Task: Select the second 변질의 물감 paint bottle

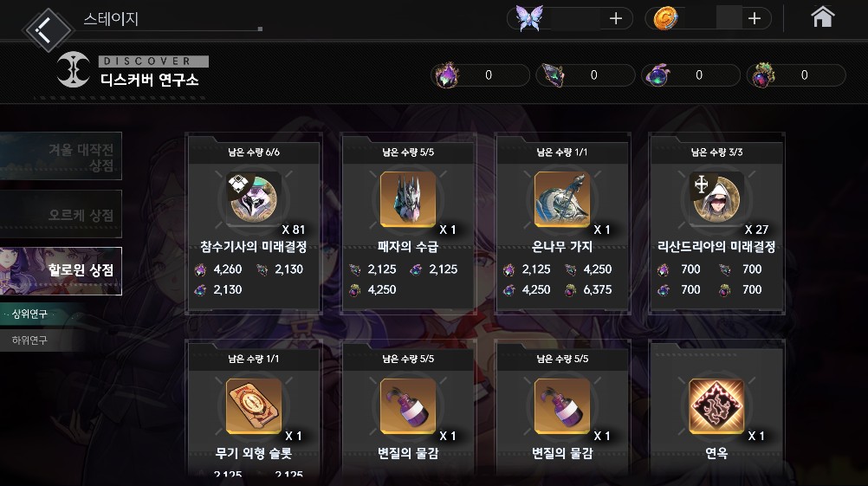Action: pyautogui.click(x=562, y=406)
